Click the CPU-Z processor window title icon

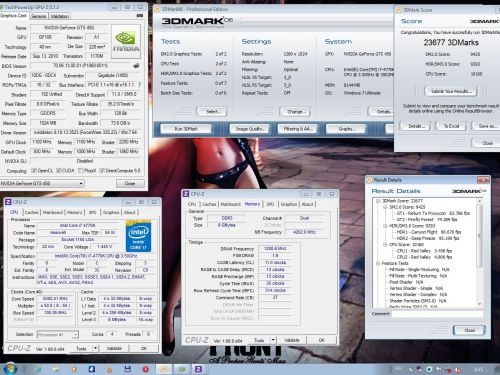8,202
